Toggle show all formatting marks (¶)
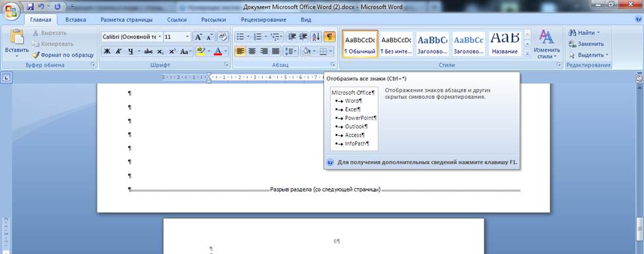Screen dimensions: 644x254 (329, 37)
